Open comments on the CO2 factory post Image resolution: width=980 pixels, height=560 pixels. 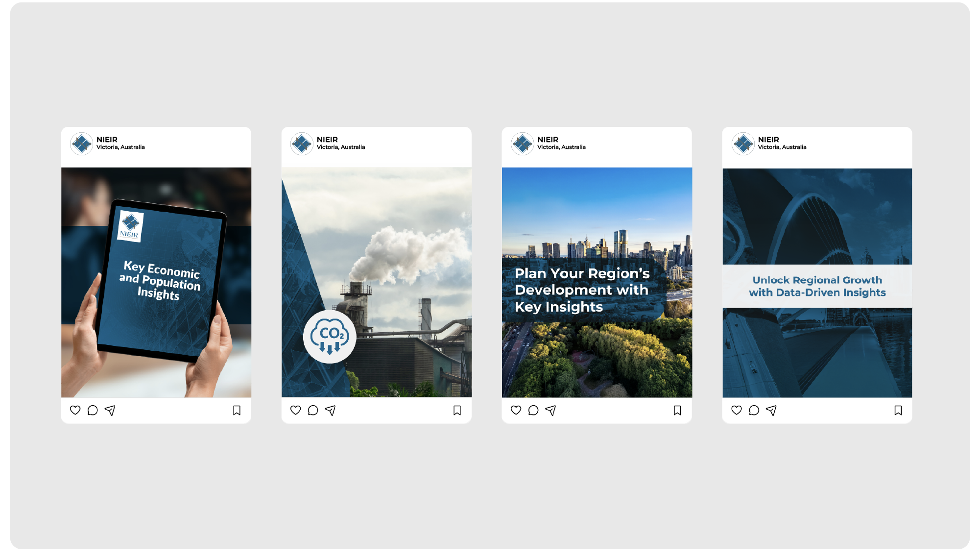[x=313, y=410]
